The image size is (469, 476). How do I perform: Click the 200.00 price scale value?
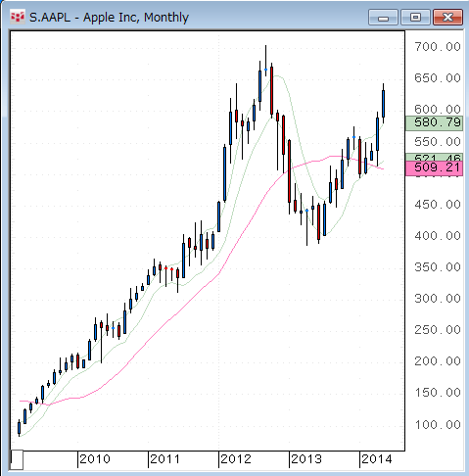click(x=438, y=361)
